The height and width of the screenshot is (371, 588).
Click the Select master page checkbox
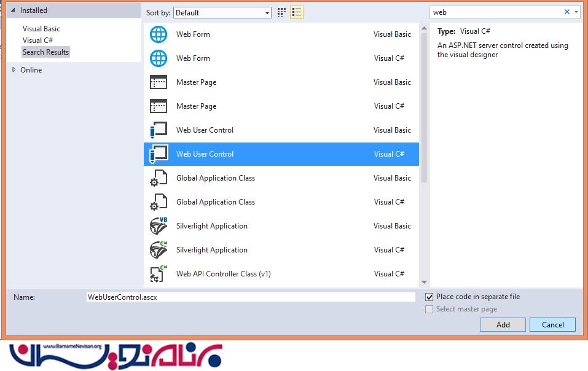(x=429, y=309)
